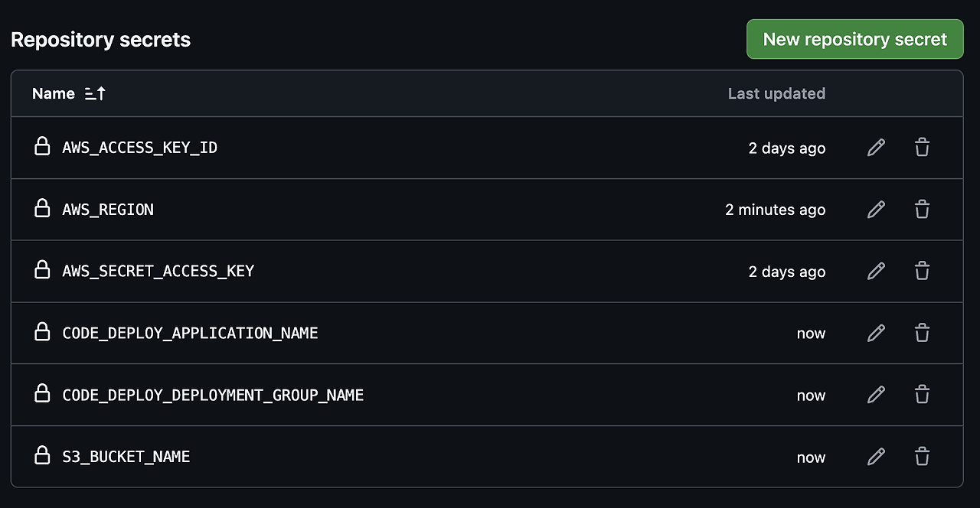Select the AWS_SECRET_ACCESS_KEY row name
The height and width of the screenshot is (508, 980).
tap(158, 272)
